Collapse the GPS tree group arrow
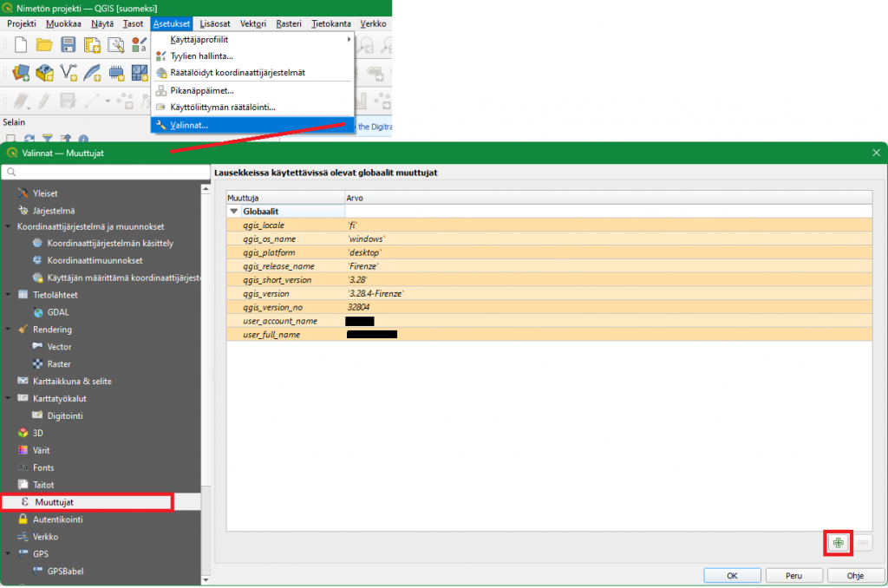Screen dimensions: 888x588 (x=8, y=554)
